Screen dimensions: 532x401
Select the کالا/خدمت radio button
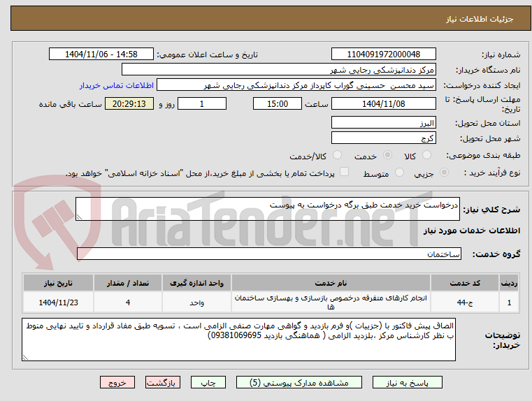tap(337, 155)
